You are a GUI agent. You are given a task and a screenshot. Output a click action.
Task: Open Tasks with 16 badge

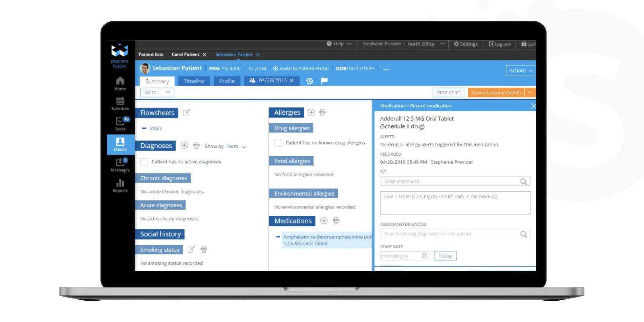pos(120,124)
